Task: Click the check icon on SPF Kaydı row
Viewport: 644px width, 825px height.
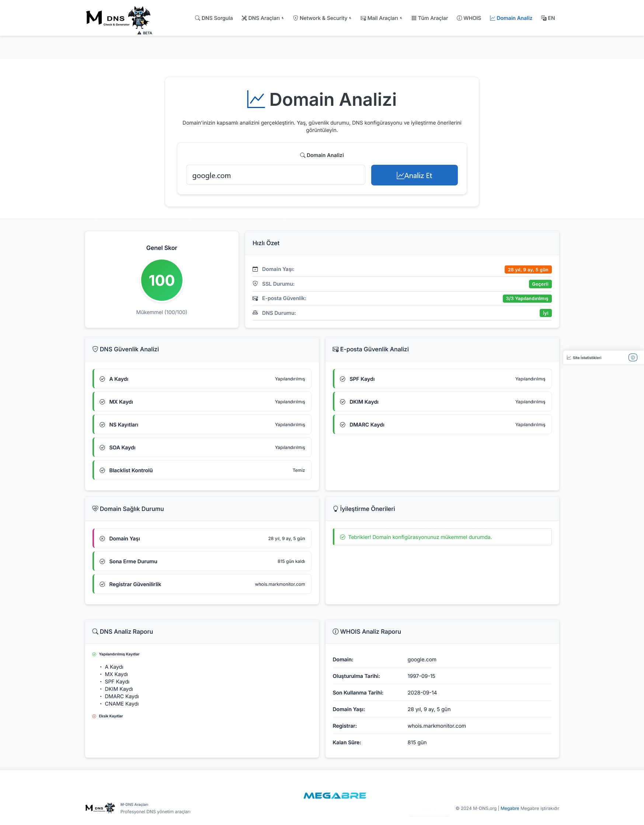Action: [342, 379]
